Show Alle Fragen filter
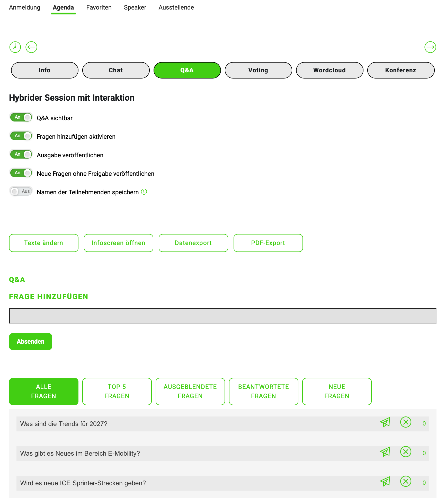445x504 pixels. click(x=44, y=392)
